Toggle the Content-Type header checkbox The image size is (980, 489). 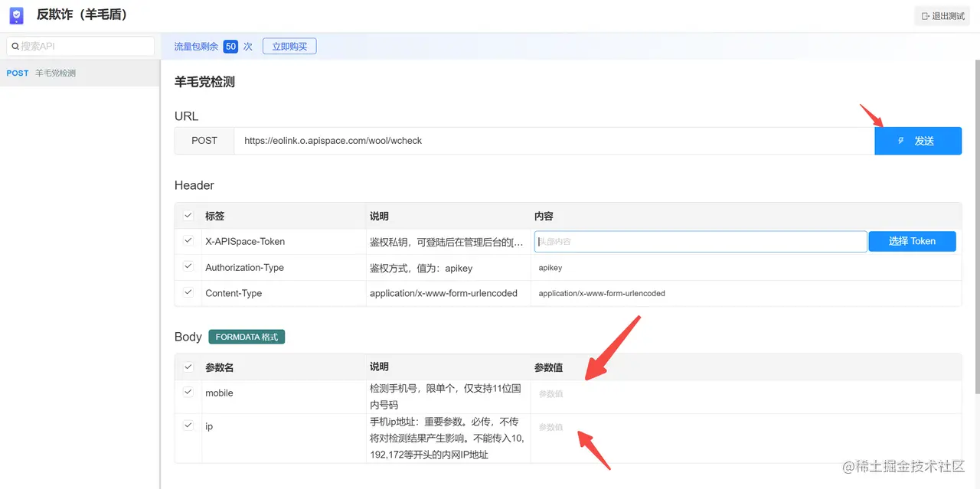[188, 293]
